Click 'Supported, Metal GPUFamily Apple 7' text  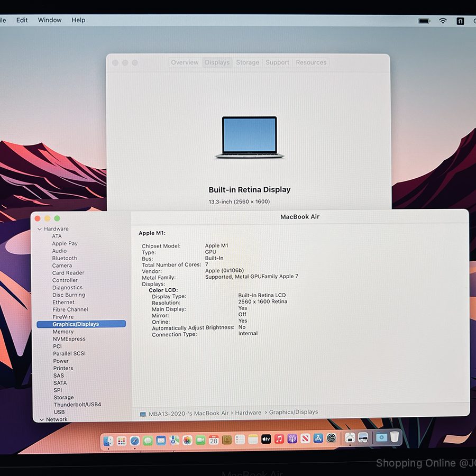[252, 277]
